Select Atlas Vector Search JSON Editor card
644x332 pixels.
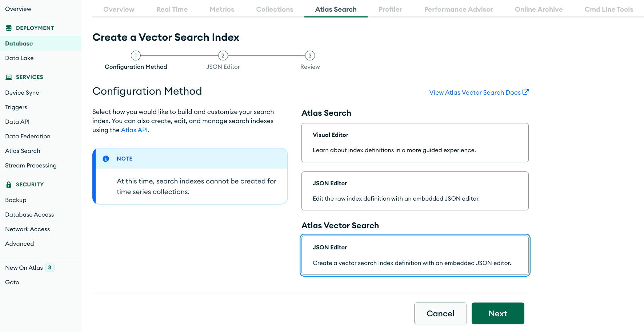[x=415, y=255]
